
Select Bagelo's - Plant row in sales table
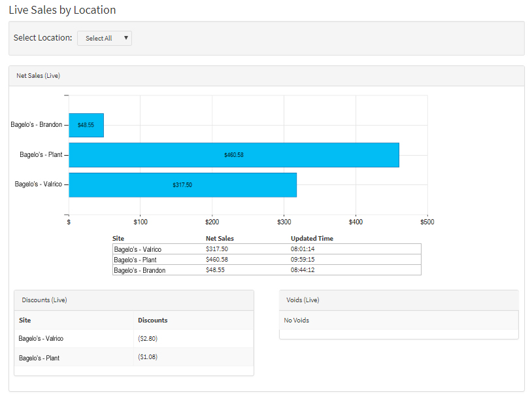[x=267, y=260]
